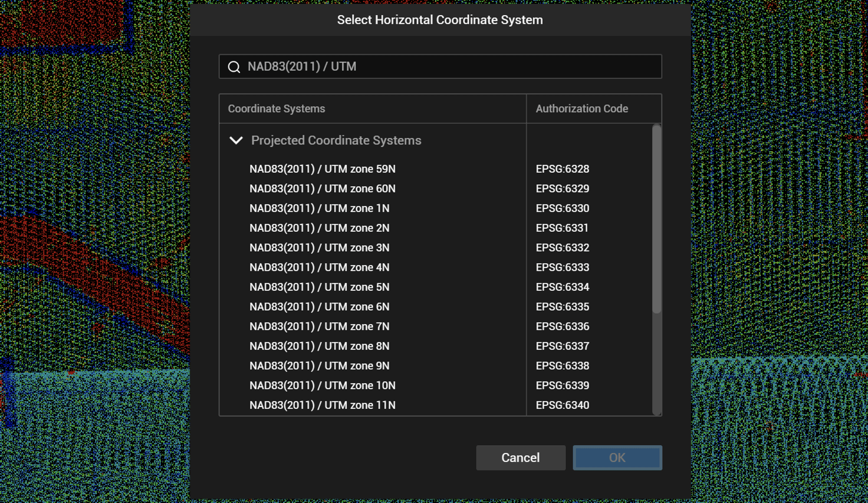Confirm selection with the OK button
The height and width of the screenshot is (503, 868).
point(617,457)
